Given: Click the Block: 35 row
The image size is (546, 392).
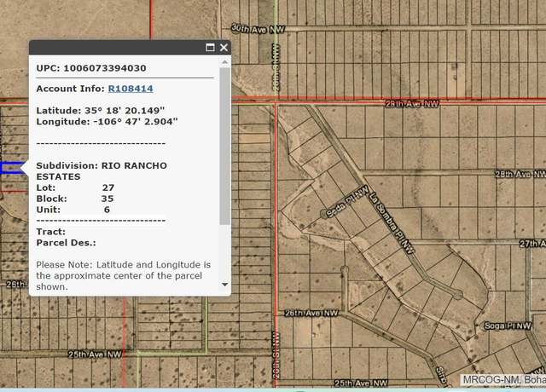Looking at the screenshot, I should pos(75,199).
